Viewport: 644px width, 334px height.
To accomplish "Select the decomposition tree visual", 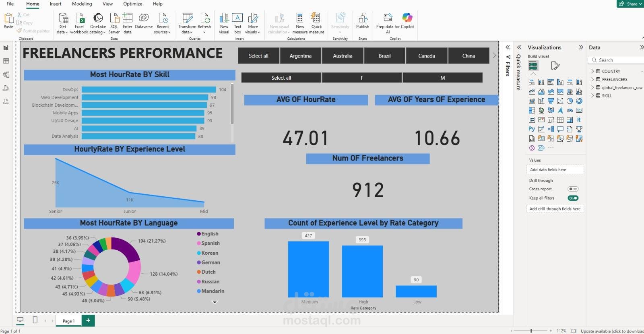I will 551,129.
